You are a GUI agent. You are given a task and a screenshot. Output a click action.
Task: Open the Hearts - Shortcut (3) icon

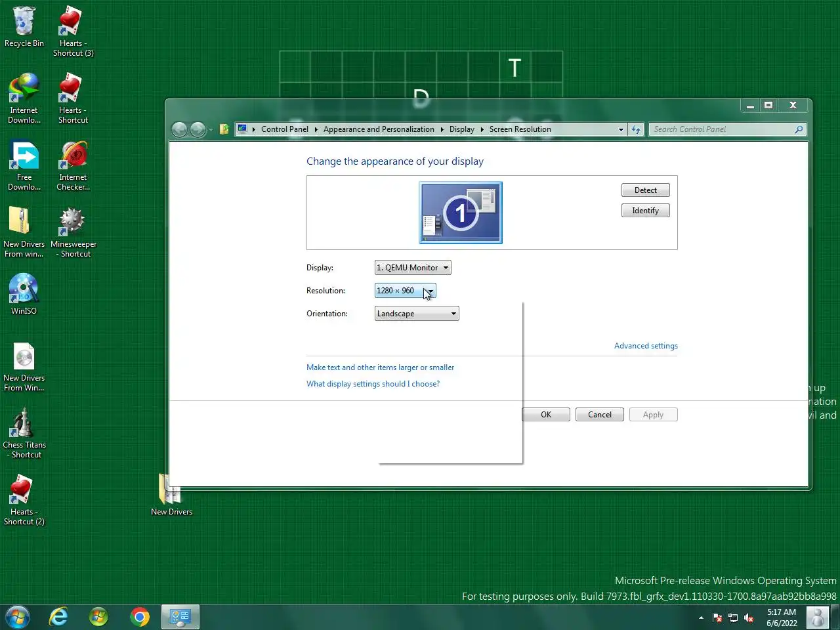[x=73, y=31]
